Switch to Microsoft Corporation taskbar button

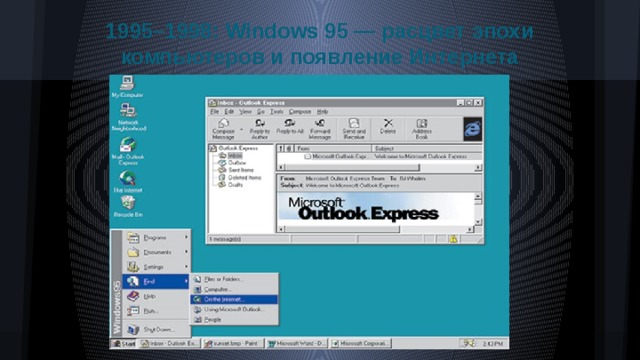(361, 344)
